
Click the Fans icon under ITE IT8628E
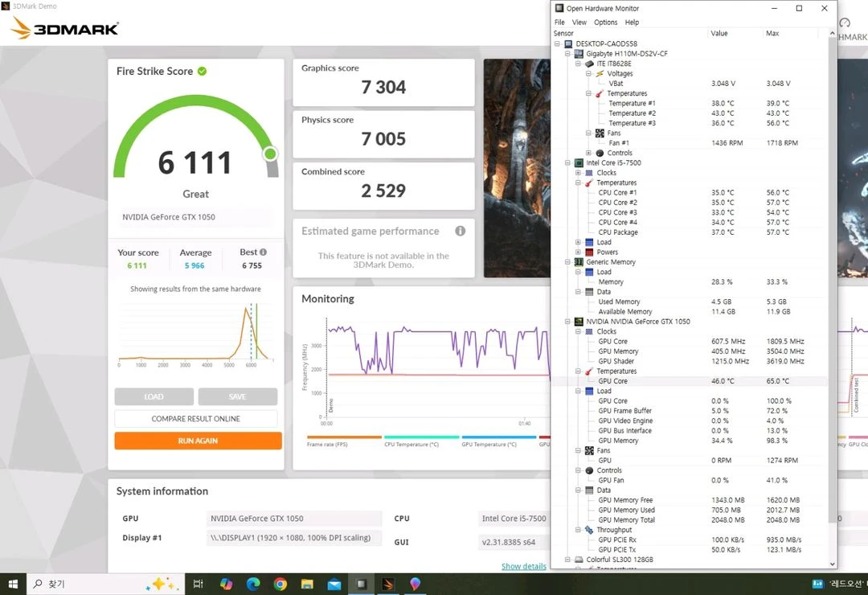pyautogui.click(x=600, y=133)
